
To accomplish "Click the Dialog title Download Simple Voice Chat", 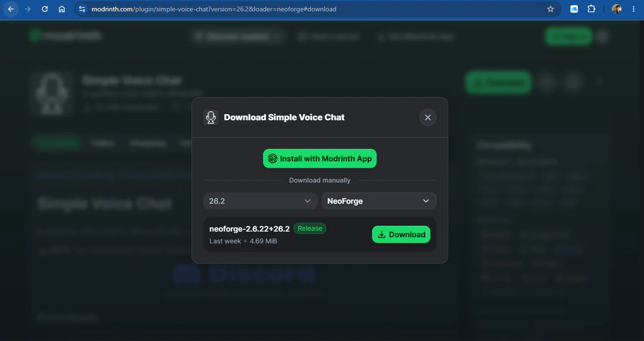I will [x=284, y=117].
